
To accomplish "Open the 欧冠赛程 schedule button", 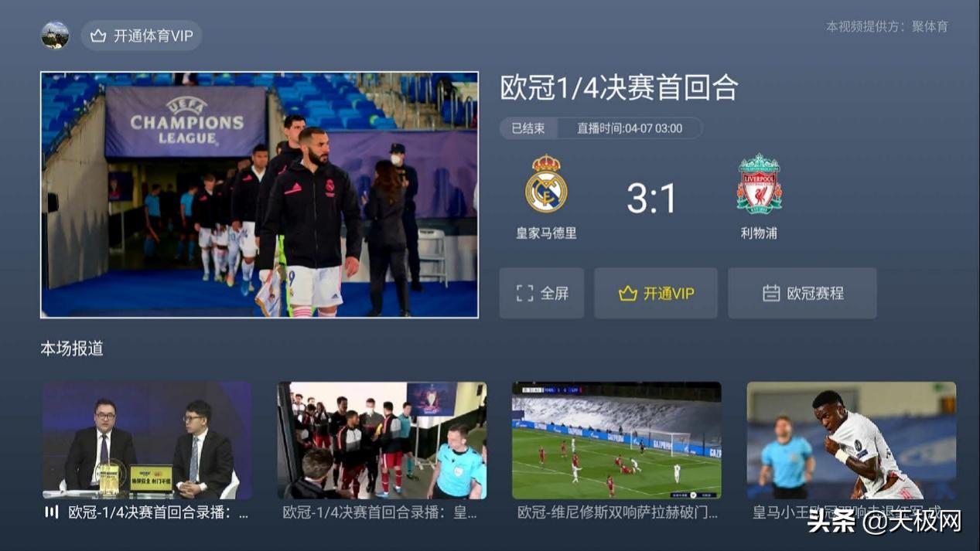I will 802,293.
